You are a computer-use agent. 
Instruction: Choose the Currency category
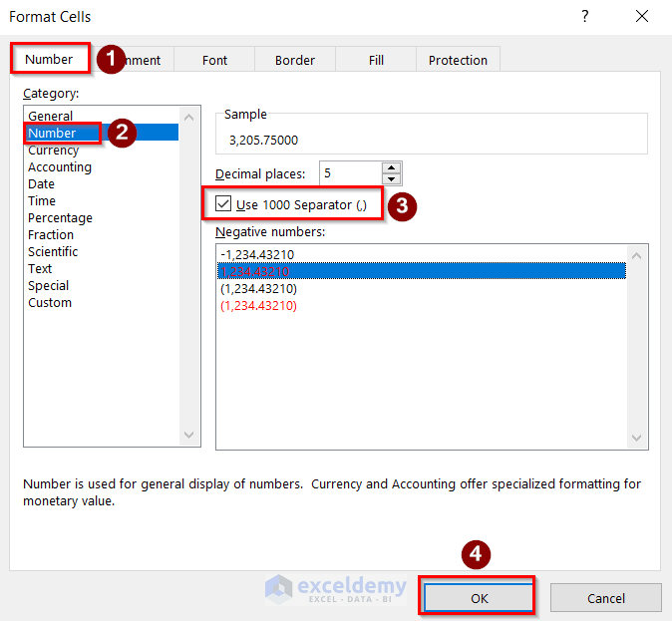coord(101,150)
